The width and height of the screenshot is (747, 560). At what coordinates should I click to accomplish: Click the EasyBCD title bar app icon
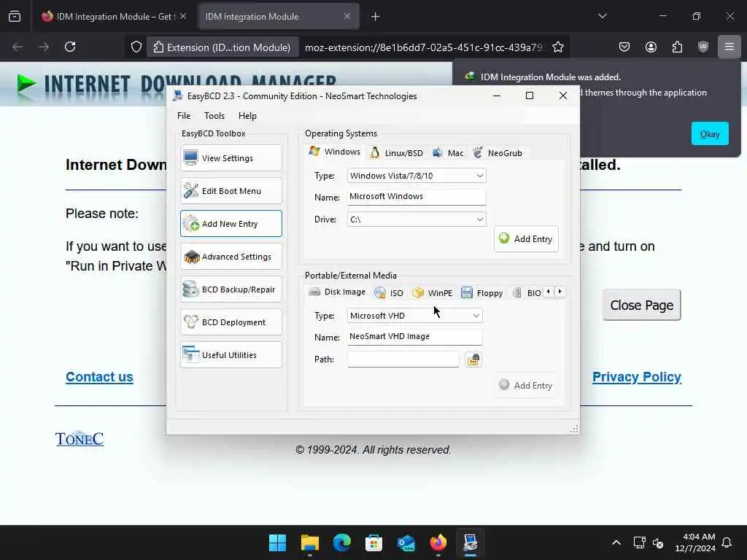(178, 96)
